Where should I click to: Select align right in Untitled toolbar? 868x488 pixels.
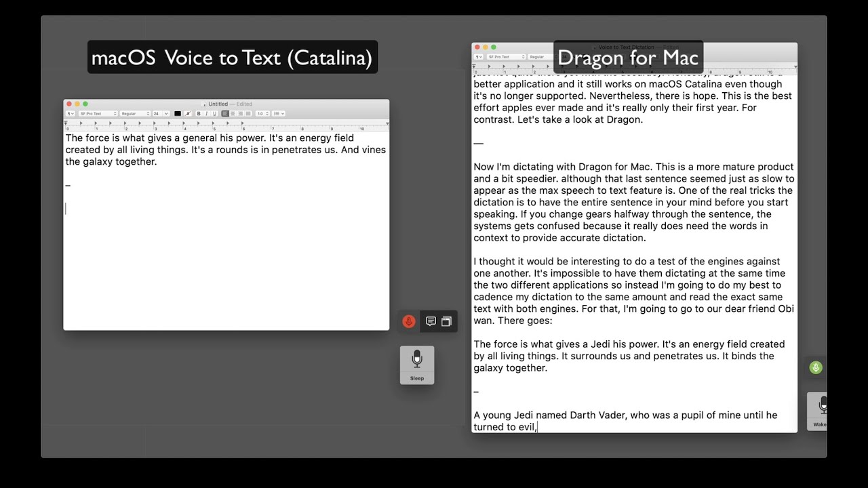(240, 113)
